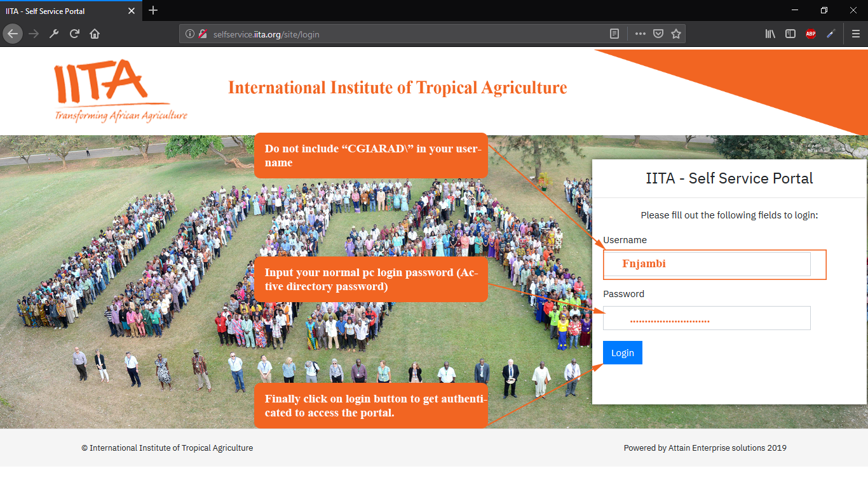The width and height of the screenshot is (868, 485).
Task: Click the insecure connection padlock icon
Action: click(203, 34)
